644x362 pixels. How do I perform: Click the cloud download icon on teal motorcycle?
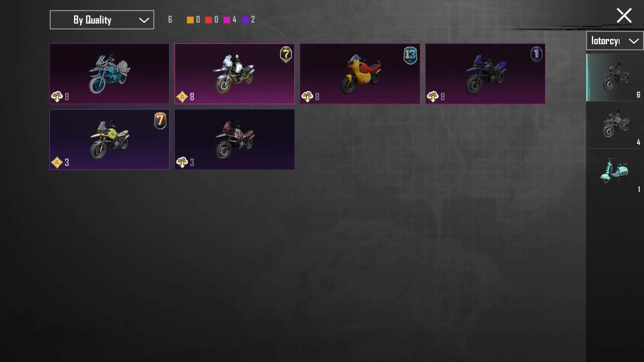(57, 97)
